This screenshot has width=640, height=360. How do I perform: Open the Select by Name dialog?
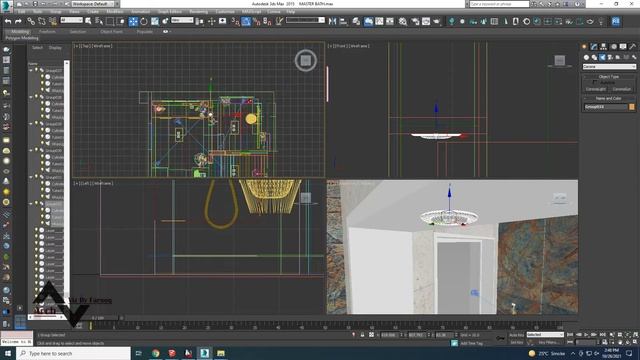tap(99, 21)
